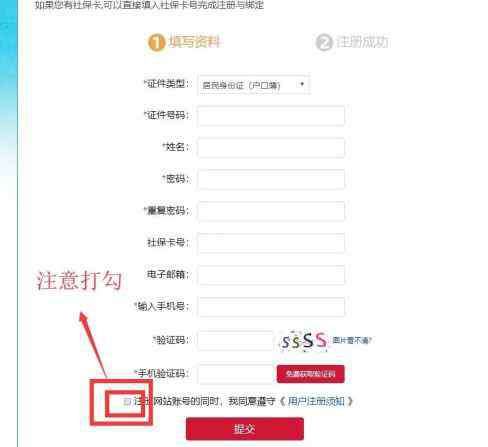Focus the 证件号码 input field
The width and height of the screenshot is (488, 447).
point(271,116)
